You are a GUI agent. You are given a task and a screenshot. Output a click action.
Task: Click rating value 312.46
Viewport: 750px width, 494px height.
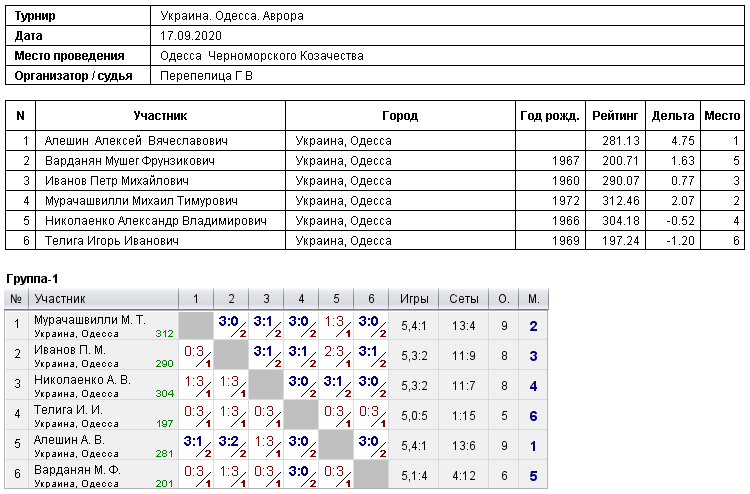621,201
